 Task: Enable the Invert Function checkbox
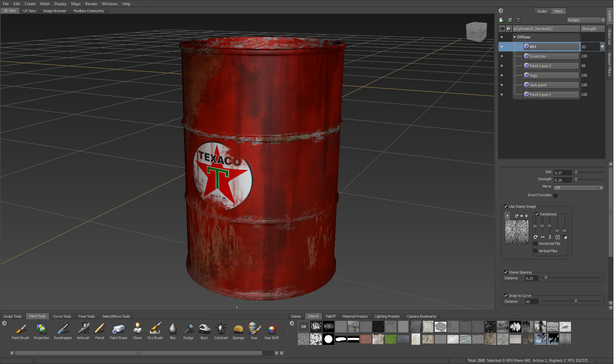coord(555,196)
